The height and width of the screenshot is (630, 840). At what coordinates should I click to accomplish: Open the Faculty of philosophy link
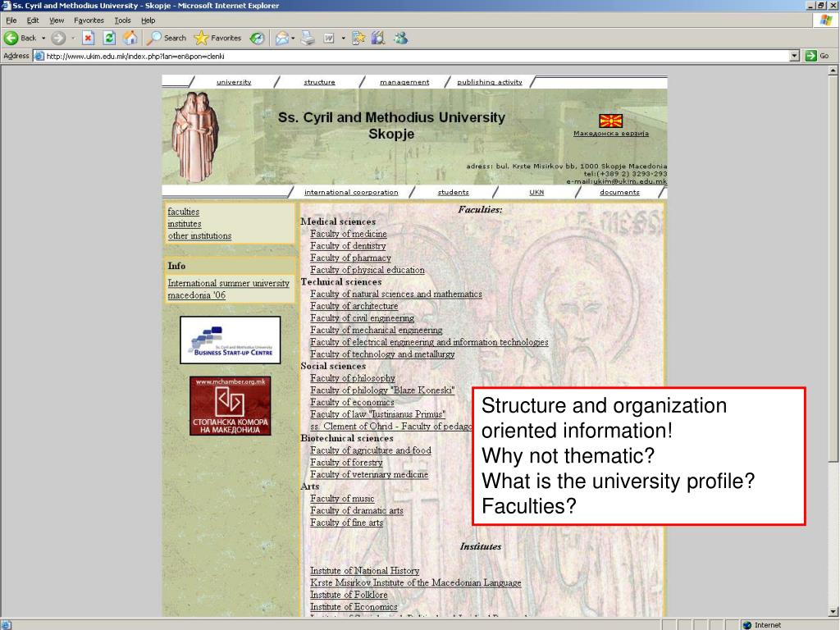(353, 378)
